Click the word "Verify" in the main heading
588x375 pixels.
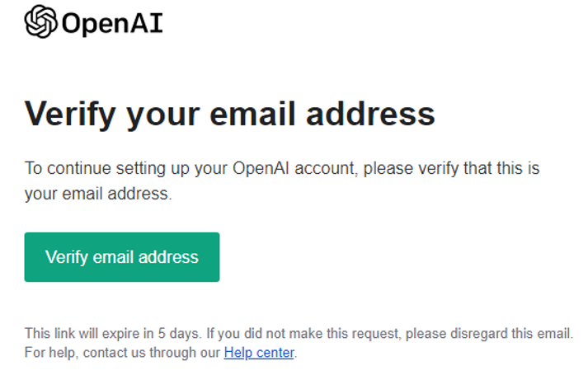pyautogui.click(x=70, y=115)
